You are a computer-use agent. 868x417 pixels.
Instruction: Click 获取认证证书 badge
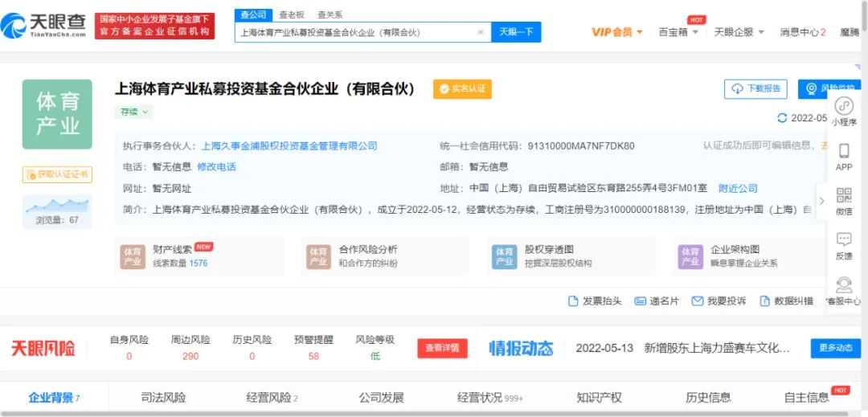point(57,174)
